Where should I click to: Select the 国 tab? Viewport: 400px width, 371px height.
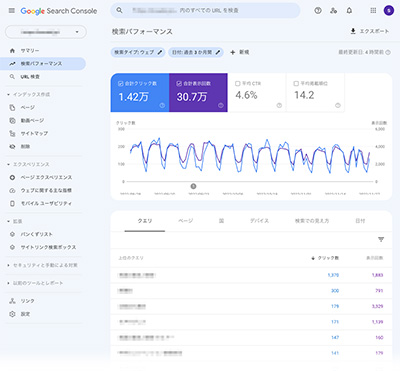click(221, 221)
